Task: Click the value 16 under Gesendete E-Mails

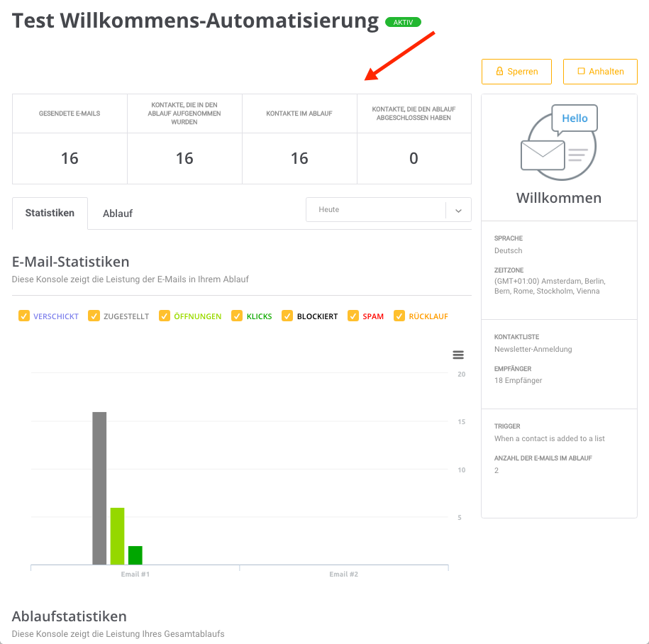Action: point(70,158)
